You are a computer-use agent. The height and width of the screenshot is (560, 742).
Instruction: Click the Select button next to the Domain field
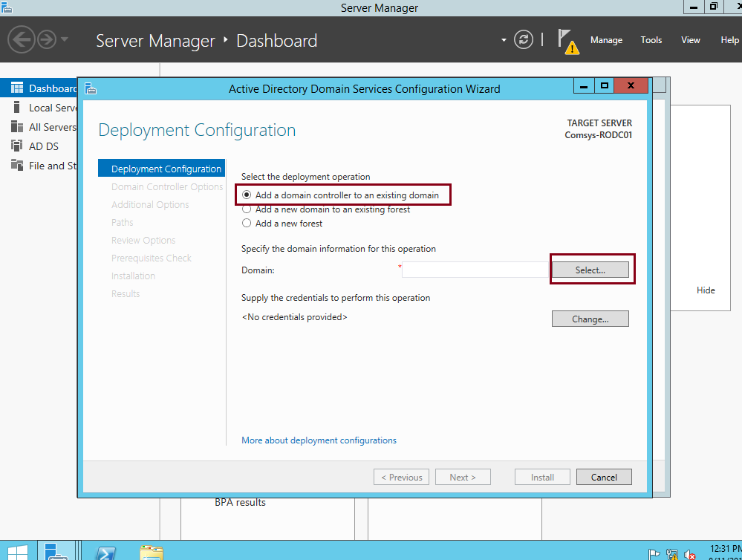point(591,270)
